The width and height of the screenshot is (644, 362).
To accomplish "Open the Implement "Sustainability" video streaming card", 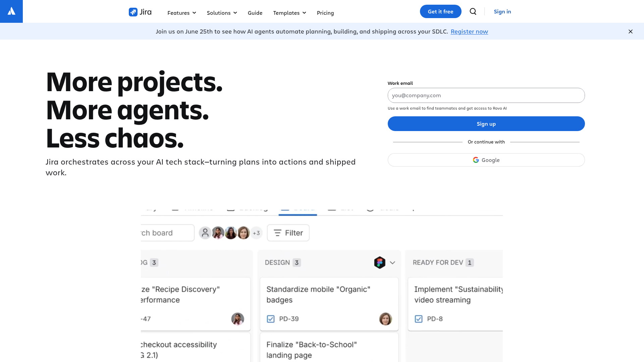I will (455, 304).
